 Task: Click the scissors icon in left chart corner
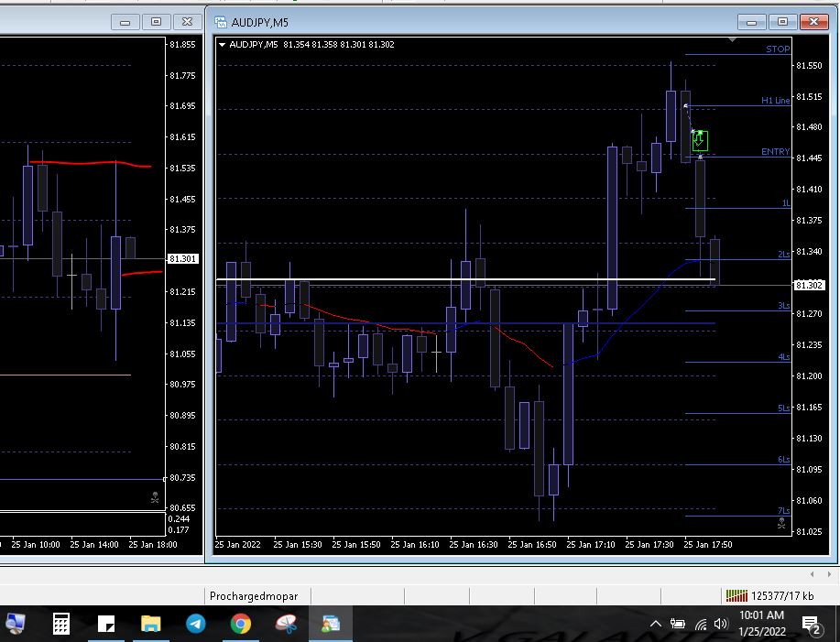(x=155, y=498)
